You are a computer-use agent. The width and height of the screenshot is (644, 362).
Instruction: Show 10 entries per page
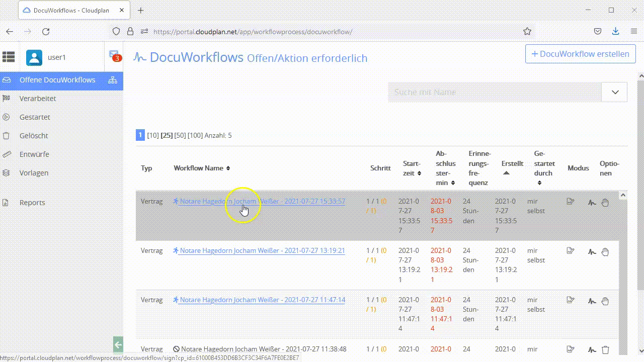(153, 135)
